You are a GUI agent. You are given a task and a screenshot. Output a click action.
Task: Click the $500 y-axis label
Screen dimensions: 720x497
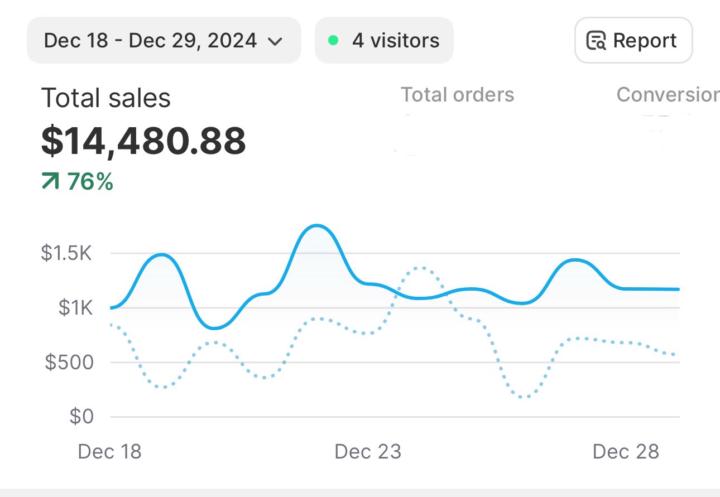[x=70, y=362]
